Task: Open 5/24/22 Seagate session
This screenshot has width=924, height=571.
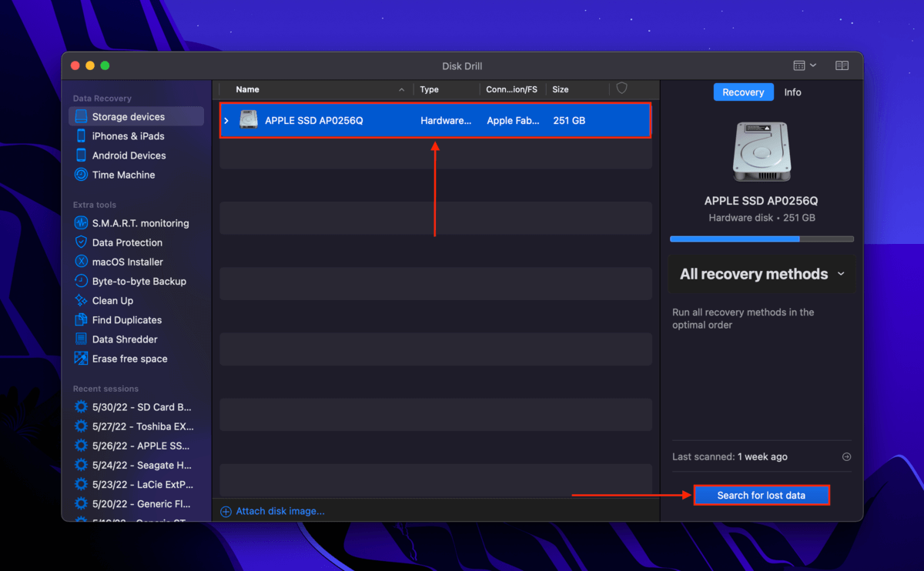Action: (134, 465)
